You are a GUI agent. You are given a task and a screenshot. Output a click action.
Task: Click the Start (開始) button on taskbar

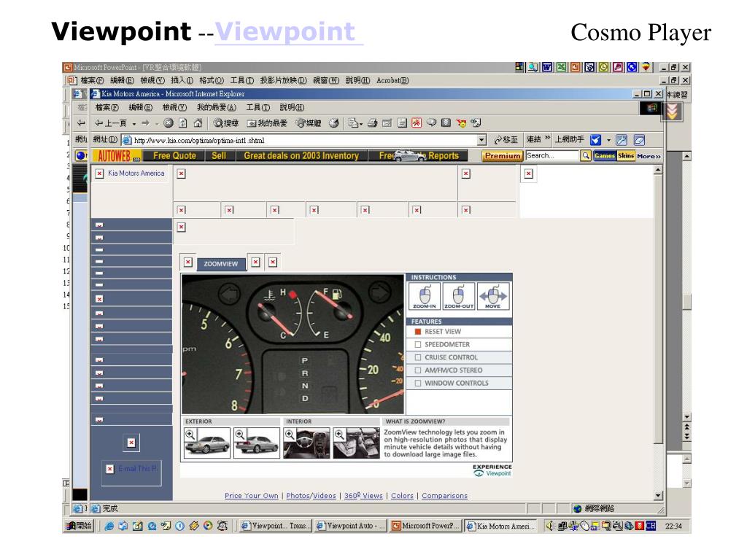point(79,526)
